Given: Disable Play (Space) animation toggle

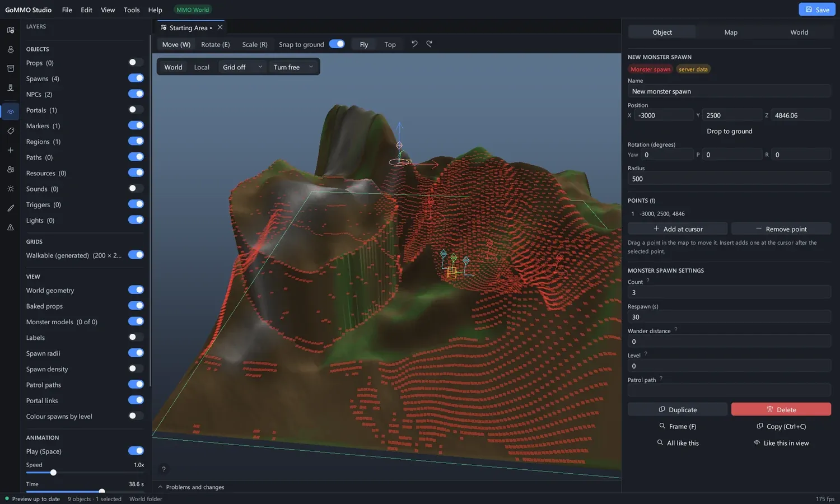Looking at the screenshot, I should [136, 451].
